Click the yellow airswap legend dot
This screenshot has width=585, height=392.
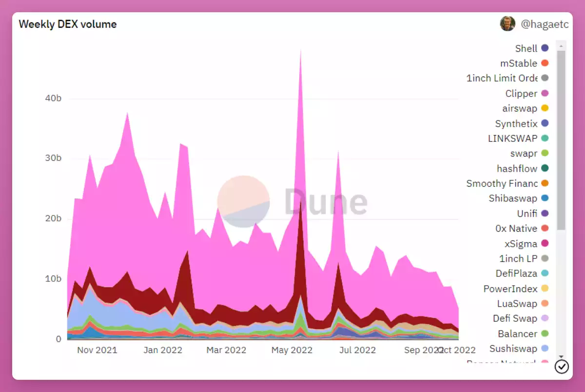pos(545,108)
